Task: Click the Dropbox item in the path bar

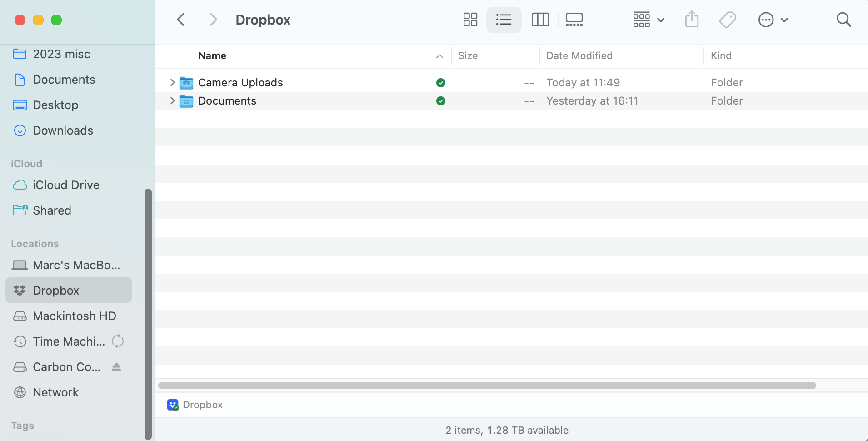Action: coord(195,405)
